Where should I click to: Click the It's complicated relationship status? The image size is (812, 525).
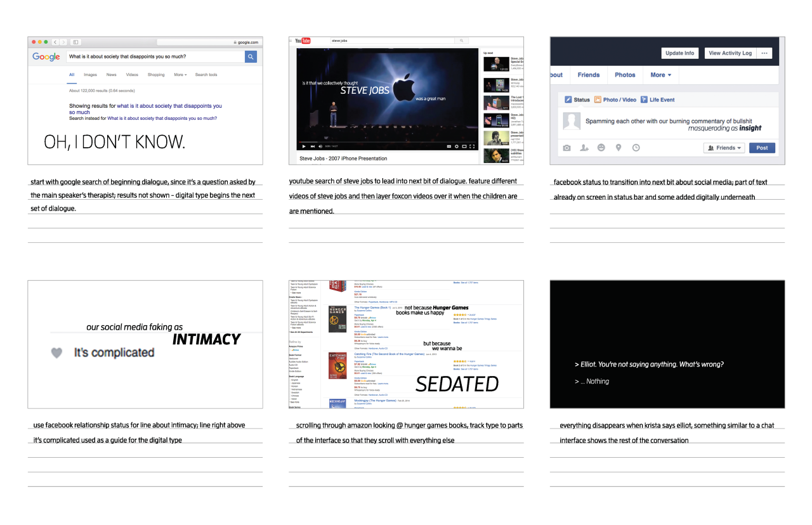point(114,353)
